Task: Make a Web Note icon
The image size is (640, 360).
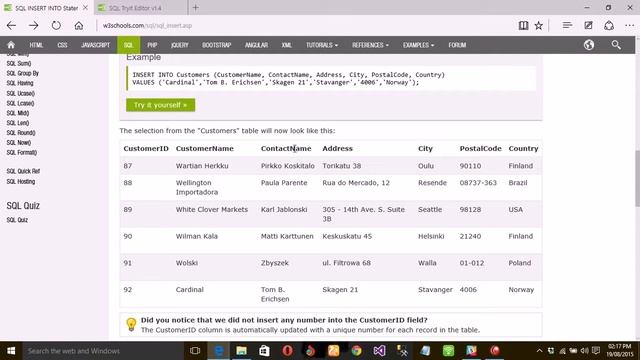Action: [x=588, y=25]
